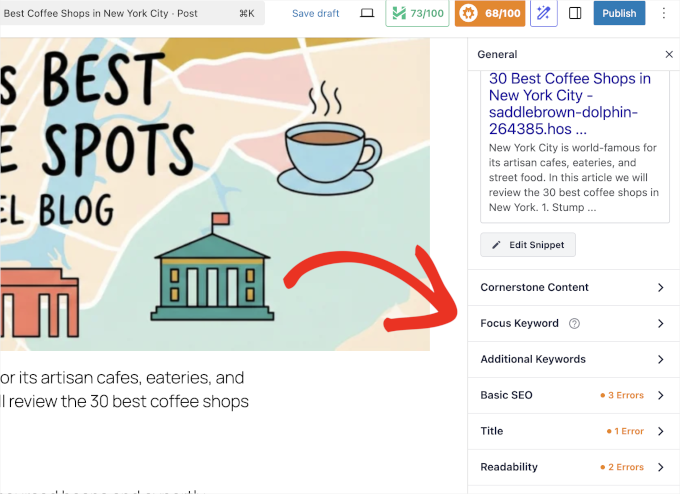680x494 pixels.
Task: Click the Focus Keyword help icon
Action: point(574,324)
